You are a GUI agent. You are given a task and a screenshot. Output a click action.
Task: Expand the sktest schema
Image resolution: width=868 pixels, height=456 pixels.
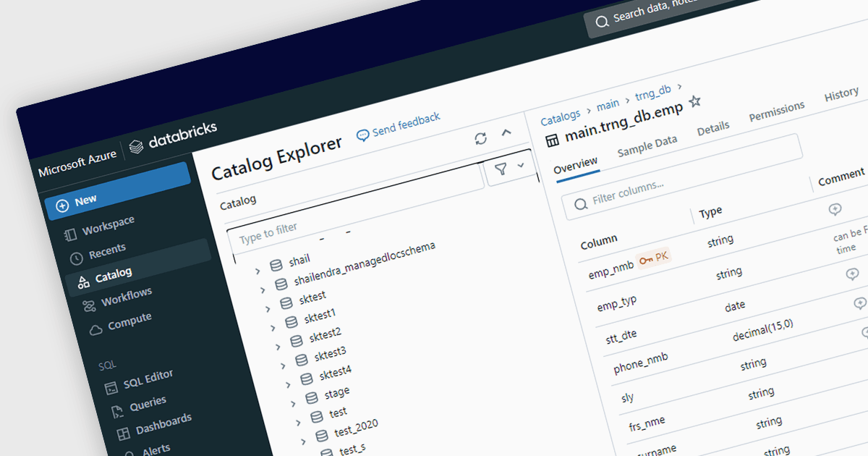(268, 308)
